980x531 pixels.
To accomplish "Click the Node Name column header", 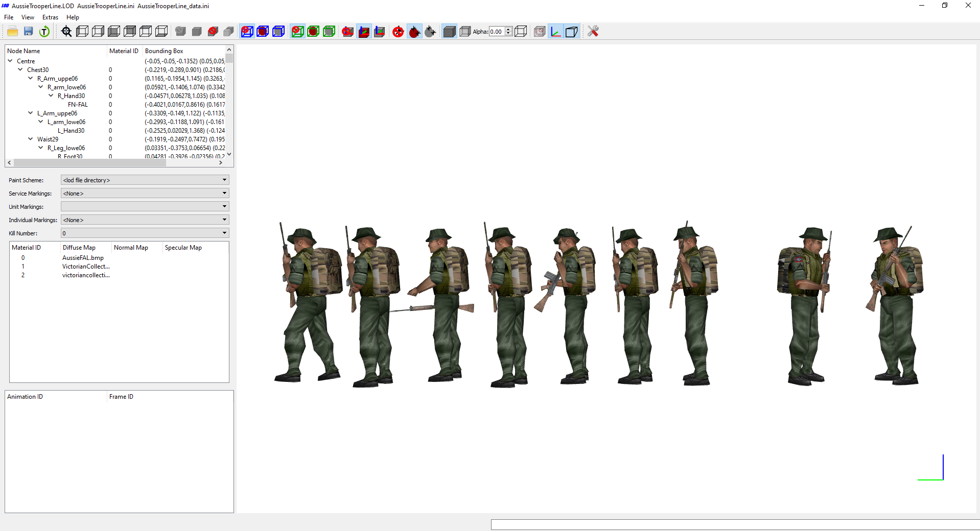I will click(x=56, y=51).
